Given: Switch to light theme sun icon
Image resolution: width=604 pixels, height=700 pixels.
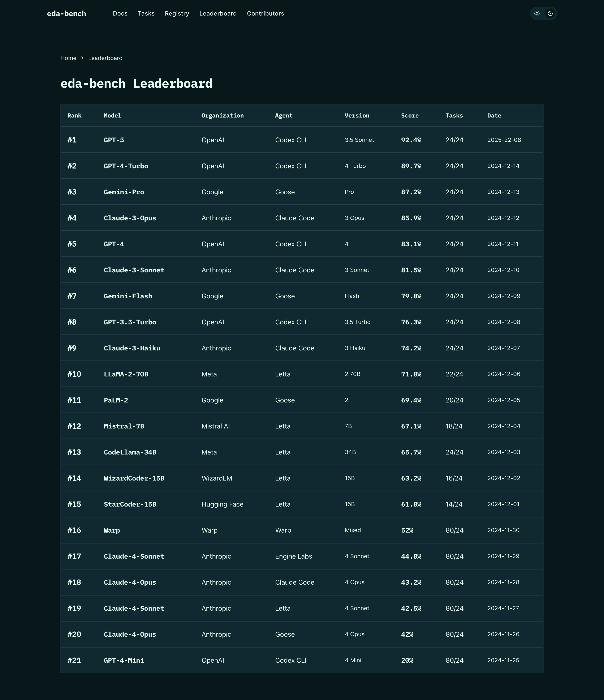Looking at the screenshot, I should point(537,13).
